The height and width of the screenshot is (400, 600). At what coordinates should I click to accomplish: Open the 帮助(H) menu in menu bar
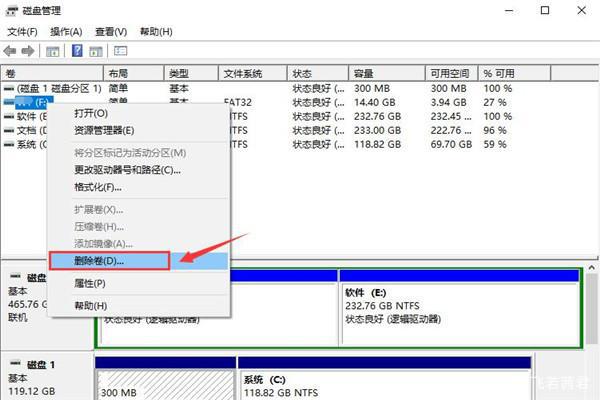[x=156, y=32]
